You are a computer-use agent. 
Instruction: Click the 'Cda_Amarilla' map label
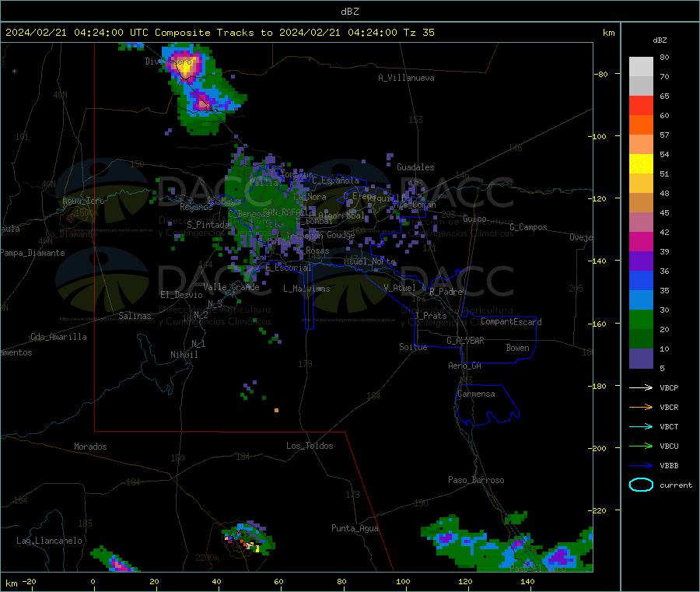(x=58, y=337)
